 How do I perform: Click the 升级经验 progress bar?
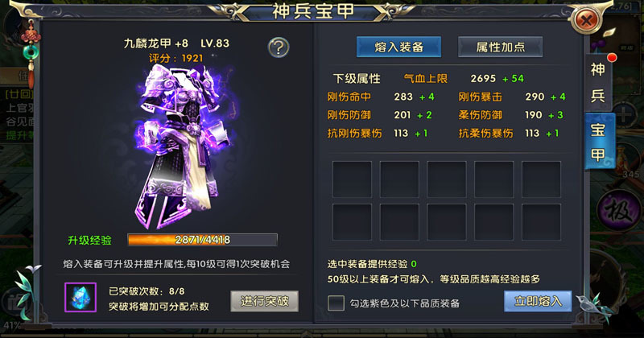pos(203,240)
